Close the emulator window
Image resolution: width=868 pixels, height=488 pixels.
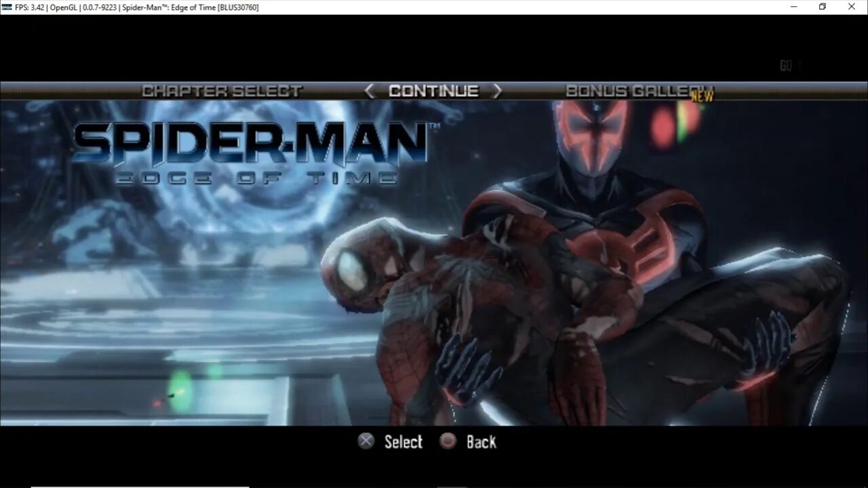coord(852,7)
